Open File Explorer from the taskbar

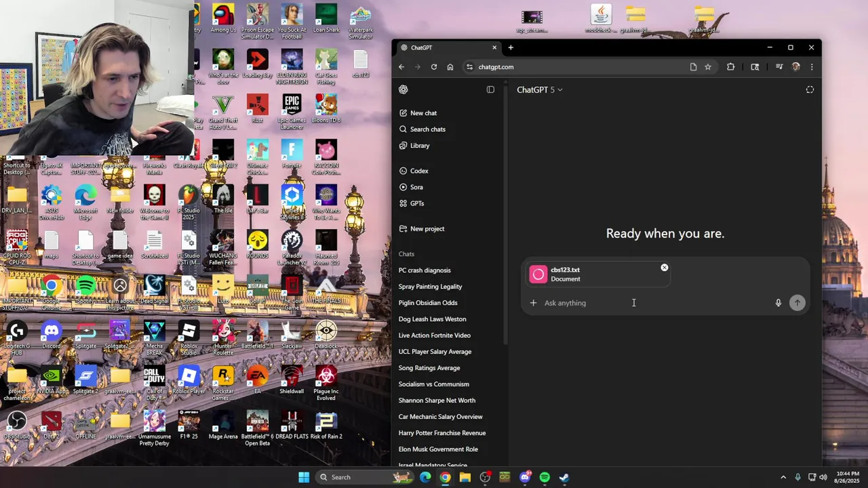click(x=465, y=477)
